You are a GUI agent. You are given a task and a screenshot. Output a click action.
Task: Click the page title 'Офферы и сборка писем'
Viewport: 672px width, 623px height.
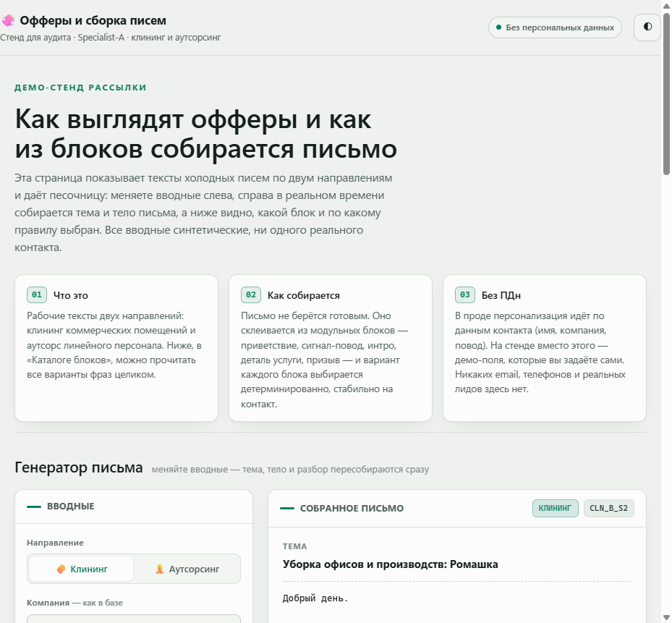coord(93,20)
